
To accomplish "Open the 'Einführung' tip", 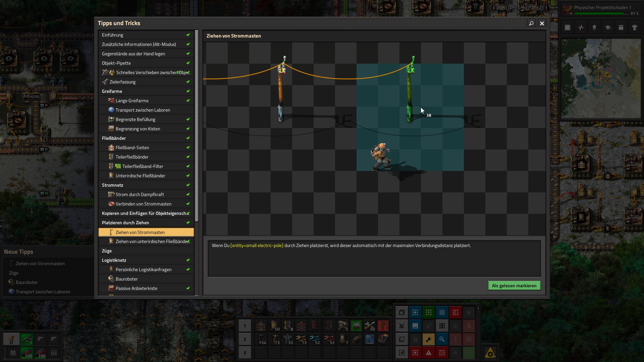I will click(146, 35).
